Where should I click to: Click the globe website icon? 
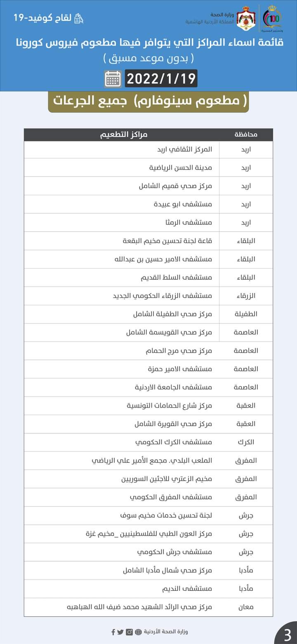click(x=138, y=632)
